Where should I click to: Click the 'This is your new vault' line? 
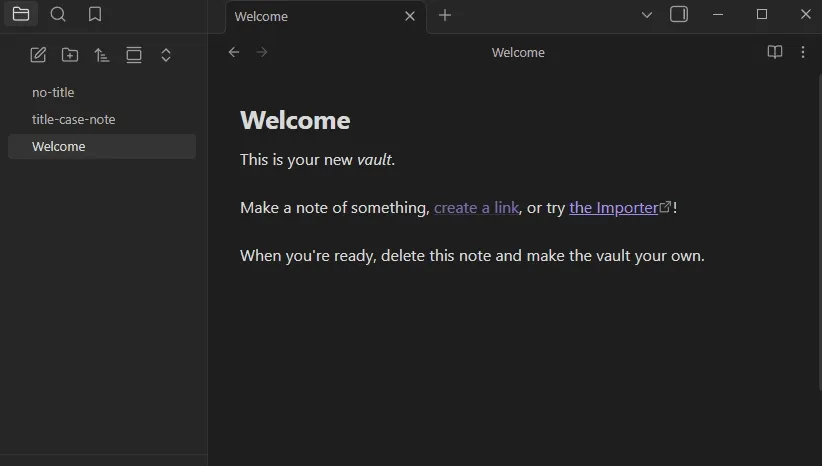(x=317, y=159)
